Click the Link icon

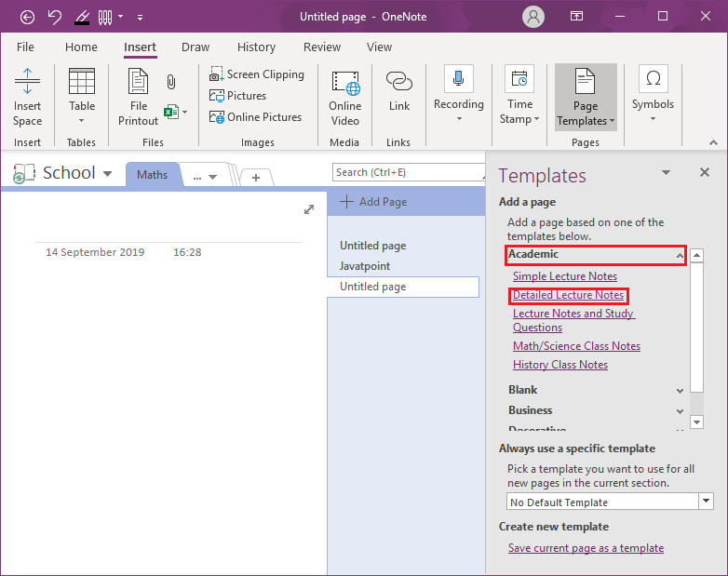coord(398,81)
